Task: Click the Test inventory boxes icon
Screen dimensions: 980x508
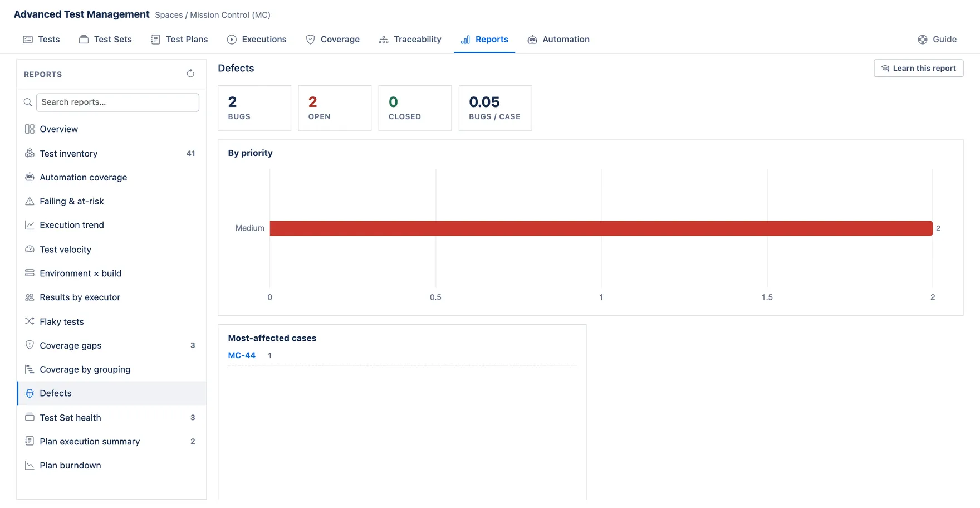Action: (x=30, y=153)
